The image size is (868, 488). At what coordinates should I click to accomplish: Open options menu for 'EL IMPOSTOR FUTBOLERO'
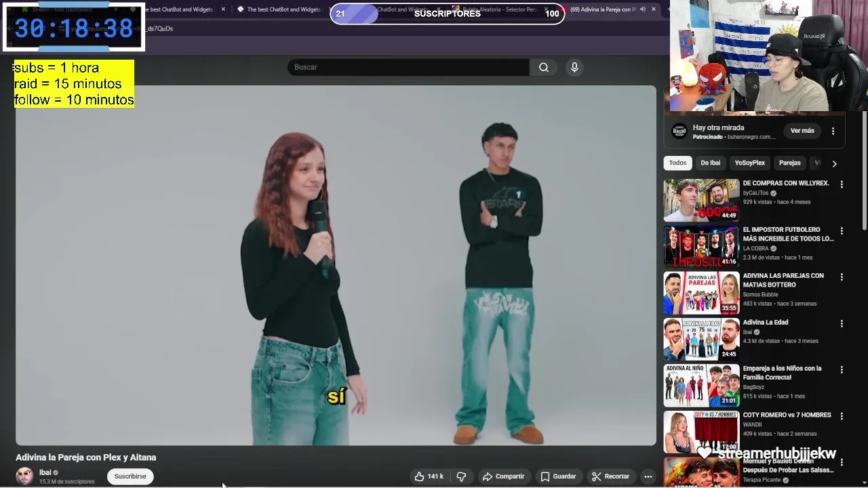pyautogui.click(x=842, y=231)
